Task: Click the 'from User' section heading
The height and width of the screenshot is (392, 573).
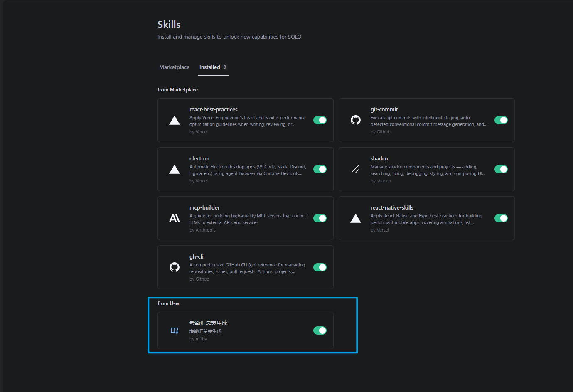Action: [169, 303]
